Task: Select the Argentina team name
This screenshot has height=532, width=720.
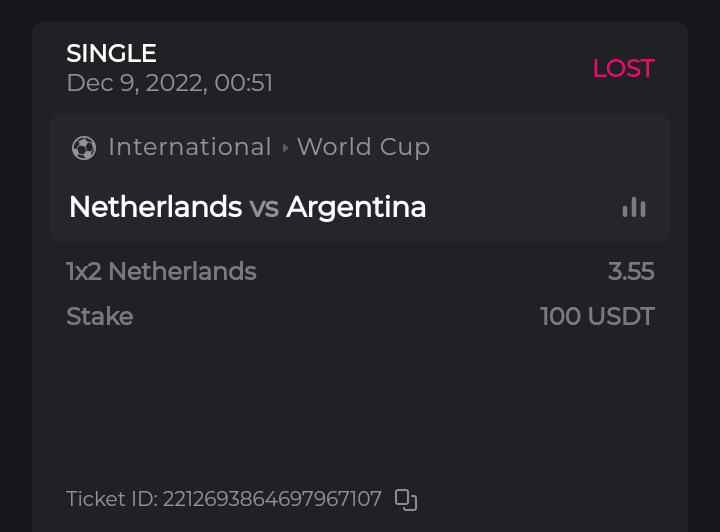Action: pyautogui.click(x=356, y=207)
